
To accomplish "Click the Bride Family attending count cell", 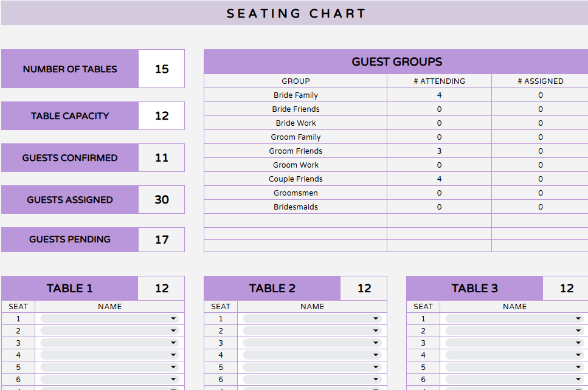I will pos(438,95).
